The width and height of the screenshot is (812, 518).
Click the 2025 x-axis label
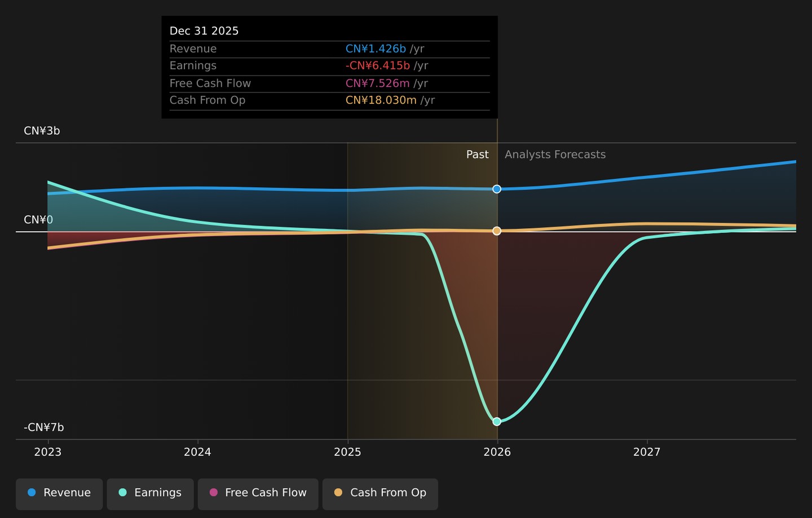pyautogui.click(x=347, y=452)
